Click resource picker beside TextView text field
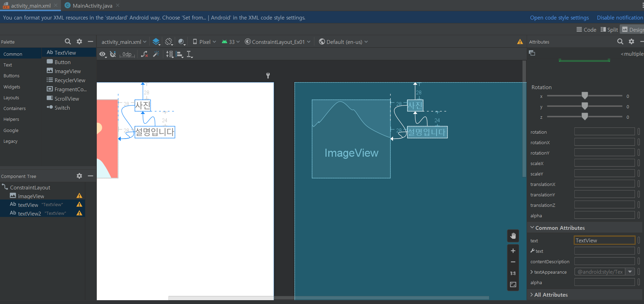The image size is (644, 304). click(639, 240)
